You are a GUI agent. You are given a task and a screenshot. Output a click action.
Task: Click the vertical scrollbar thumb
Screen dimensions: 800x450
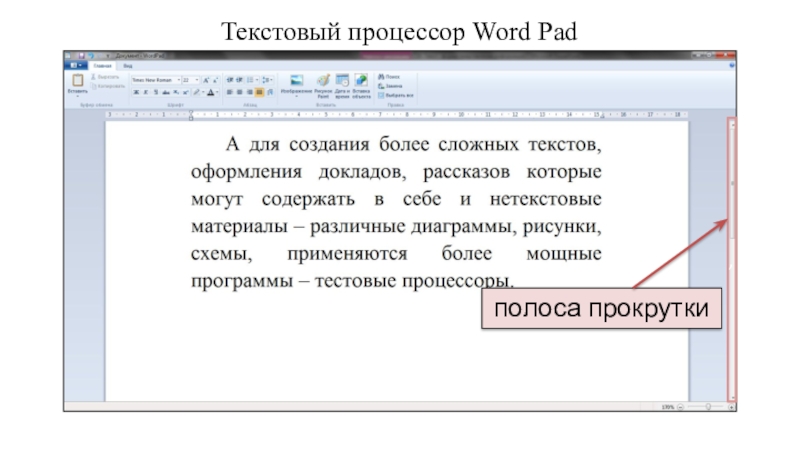point(733,184)
